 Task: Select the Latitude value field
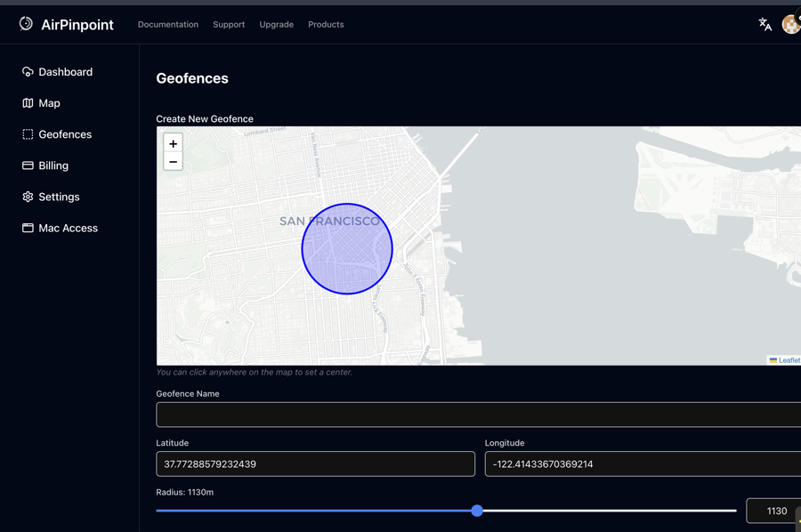(315, 463)
